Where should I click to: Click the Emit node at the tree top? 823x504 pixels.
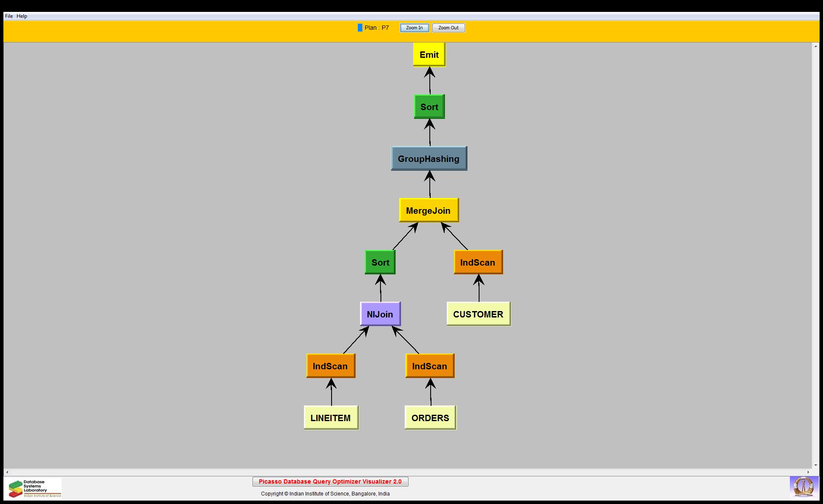click(x=429, y=55)
